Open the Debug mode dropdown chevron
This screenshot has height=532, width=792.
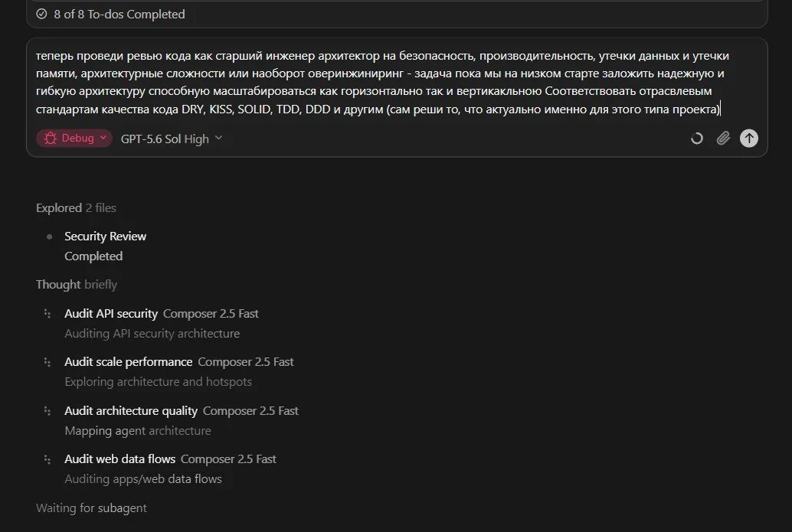pos(103,137)
